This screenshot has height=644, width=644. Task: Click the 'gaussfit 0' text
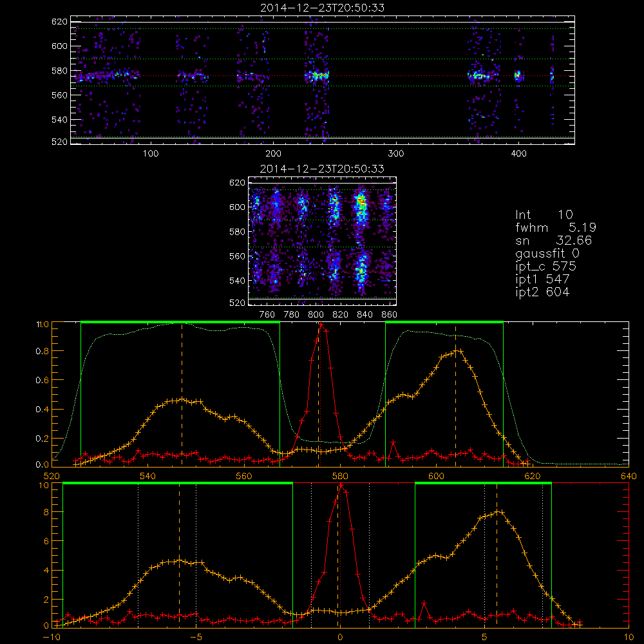tap(547, 253)
